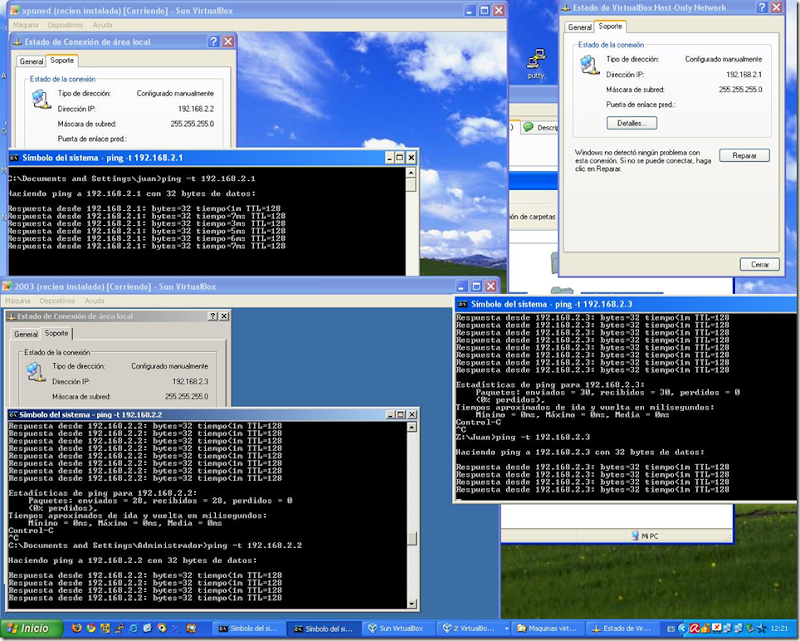Click the taskbar clock showing 12:21

click(x=779, y=629)
